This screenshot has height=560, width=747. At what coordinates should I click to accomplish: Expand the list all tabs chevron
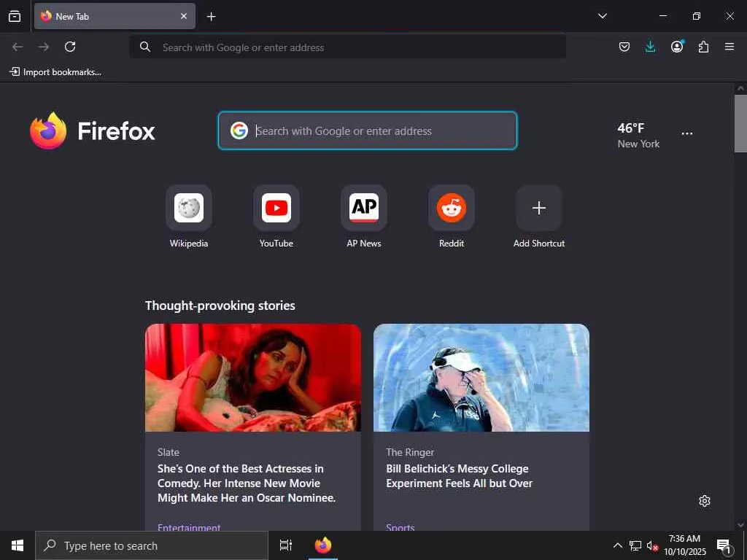pyautogui.click(x=602, y=16)
